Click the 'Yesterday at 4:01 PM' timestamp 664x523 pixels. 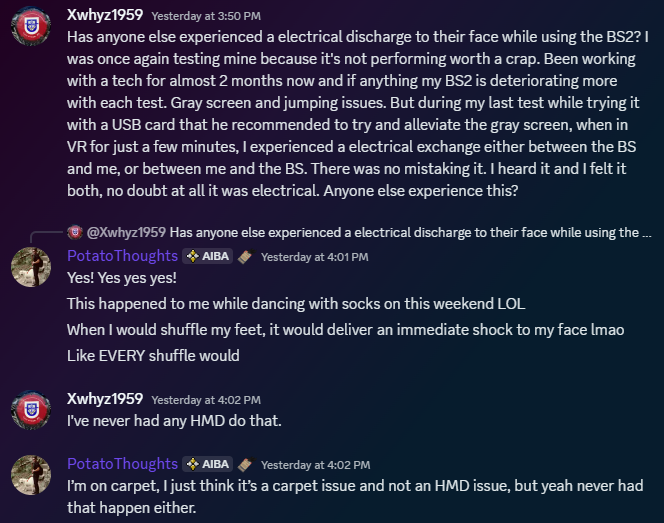[315, 257]
